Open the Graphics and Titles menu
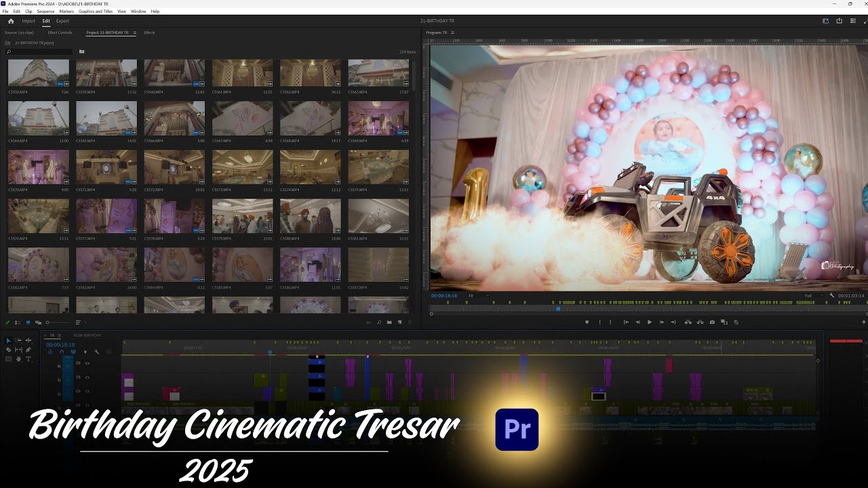 pyautogui.click(x=96, y=12)
